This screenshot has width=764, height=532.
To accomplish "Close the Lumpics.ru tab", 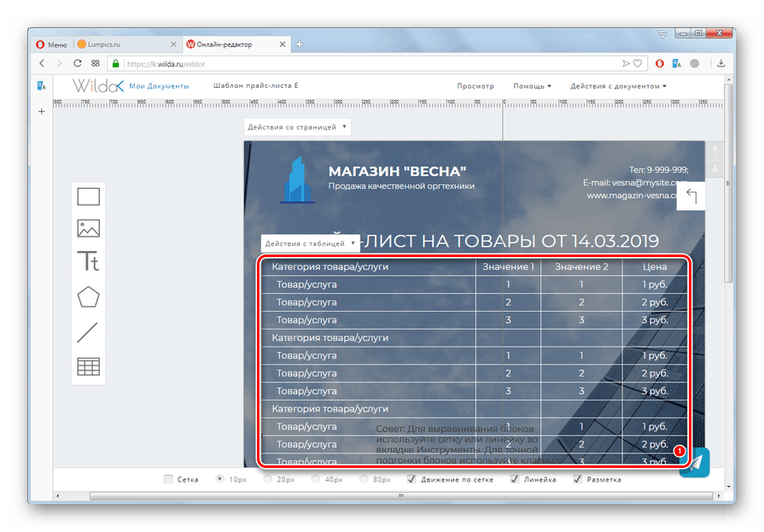I will [x=173, y=44].
